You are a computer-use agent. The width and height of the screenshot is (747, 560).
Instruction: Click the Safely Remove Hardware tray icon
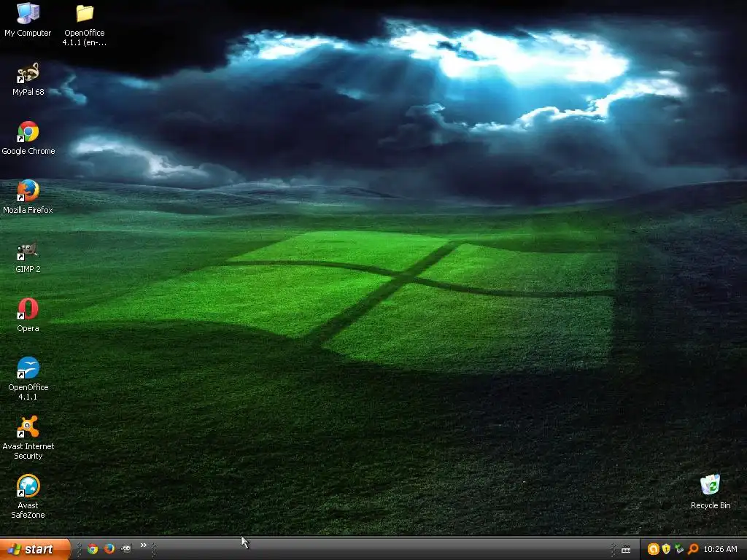coord(679,549)
